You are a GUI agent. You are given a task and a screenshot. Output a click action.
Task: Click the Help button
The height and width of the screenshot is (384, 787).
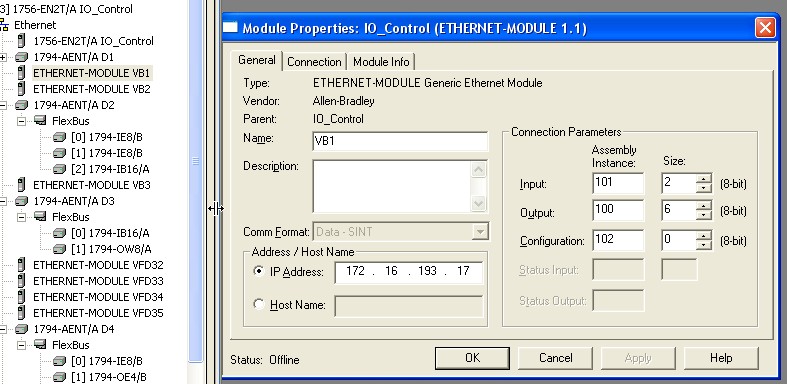tap(721, 358)
